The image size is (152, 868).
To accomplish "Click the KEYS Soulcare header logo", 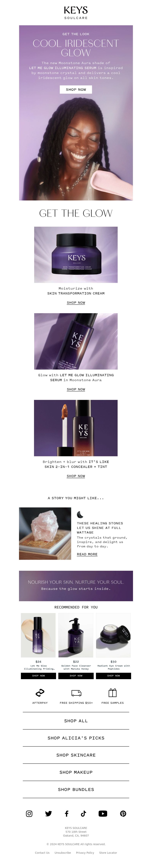I will [76, 12].
